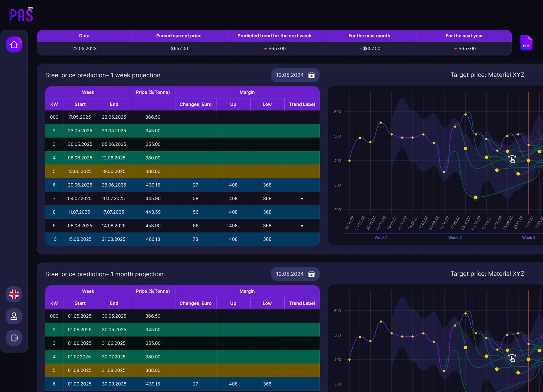
Task: Select price 345.00 in weekly KW 2 row
Action: tap(153, 131)
